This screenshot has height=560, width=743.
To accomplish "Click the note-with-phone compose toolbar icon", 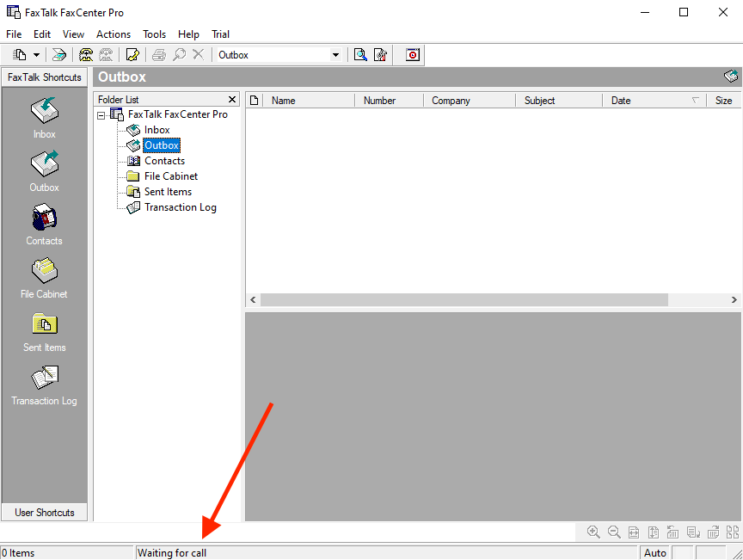I will (132, 55).
